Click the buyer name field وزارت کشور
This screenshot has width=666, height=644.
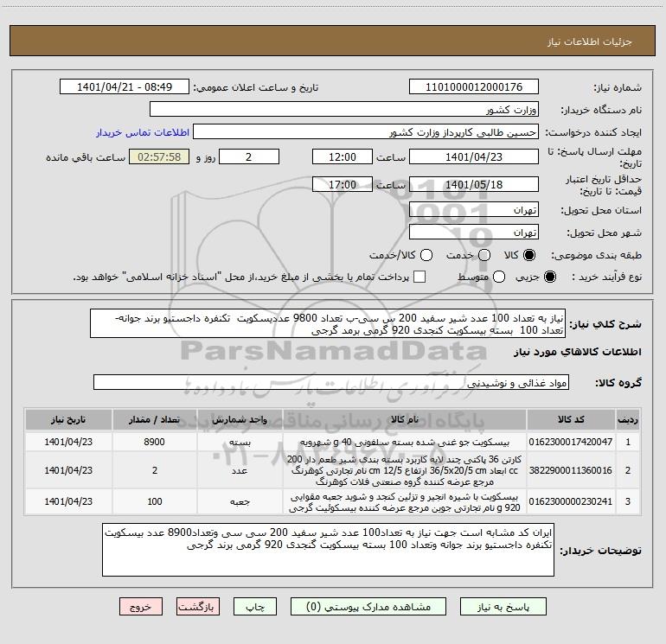click(344, 110)
